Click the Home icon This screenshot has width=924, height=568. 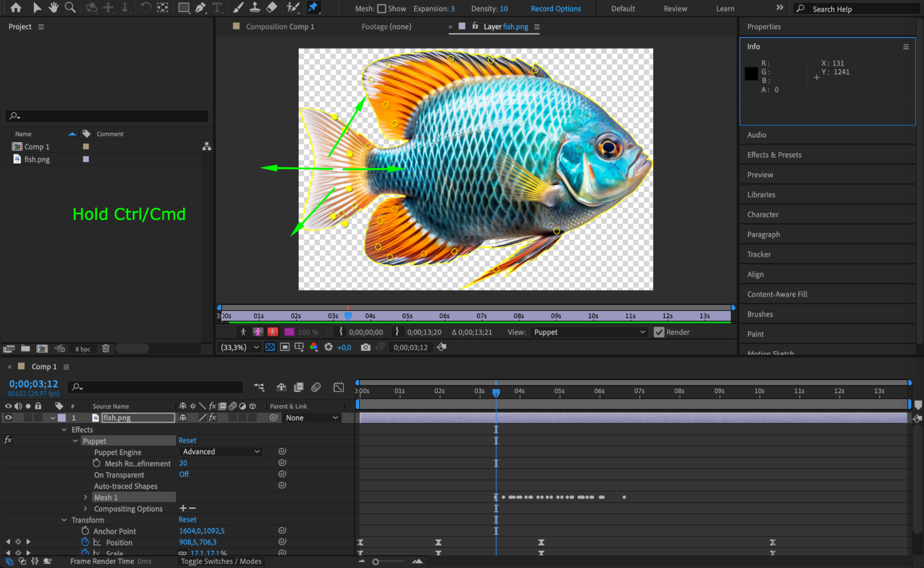click(16, 8)
